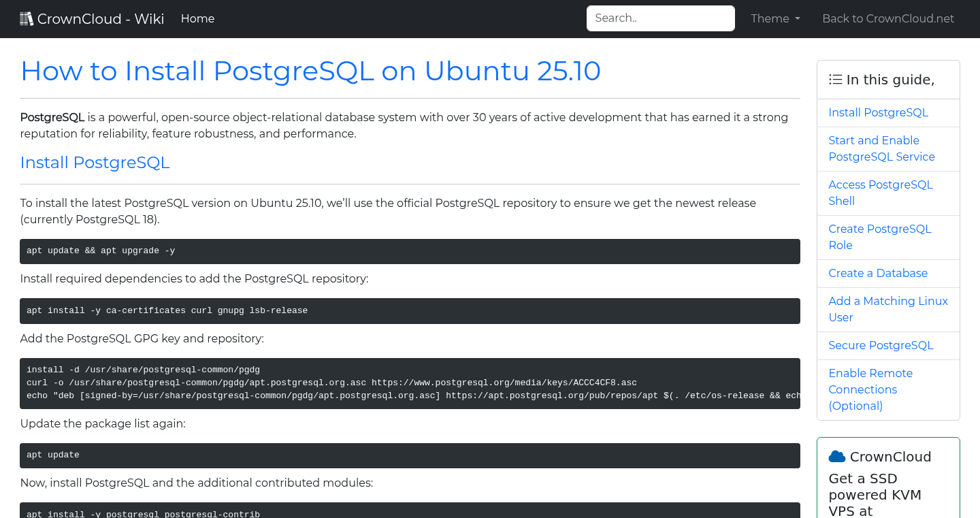The width and height of the screenshot is (980, 518).
Task: Open Start and Enable PostgreSQL Service section
Action: coord(881,148)
